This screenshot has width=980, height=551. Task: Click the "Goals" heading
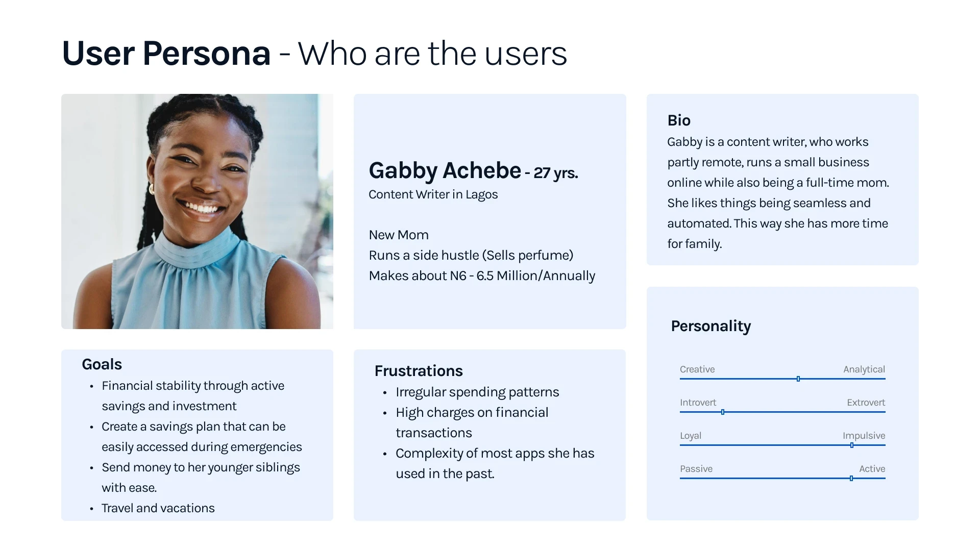102,364
